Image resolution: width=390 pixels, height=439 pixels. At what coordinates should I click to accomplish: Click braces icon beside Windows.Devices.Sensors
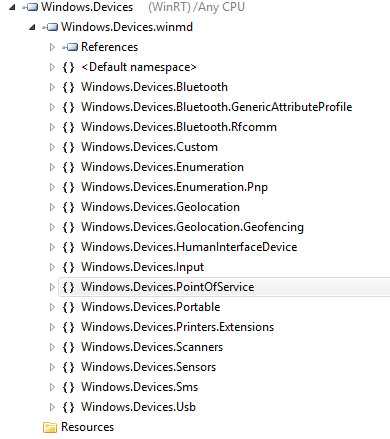point(68,367)
